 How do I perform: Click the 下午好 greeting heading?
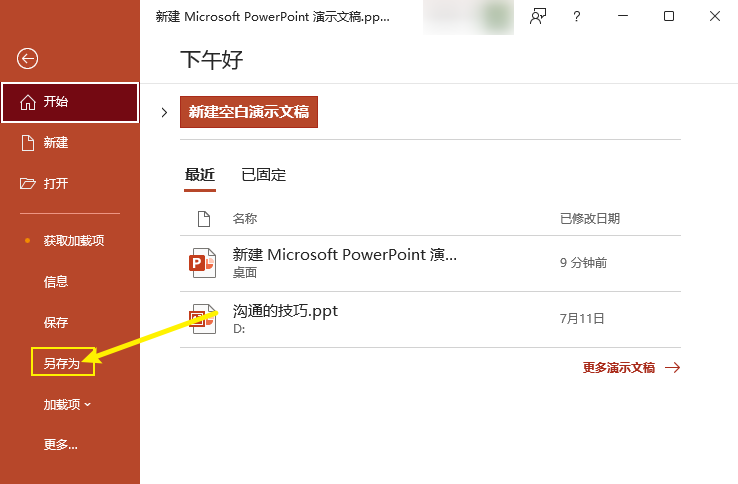point(212,60)
